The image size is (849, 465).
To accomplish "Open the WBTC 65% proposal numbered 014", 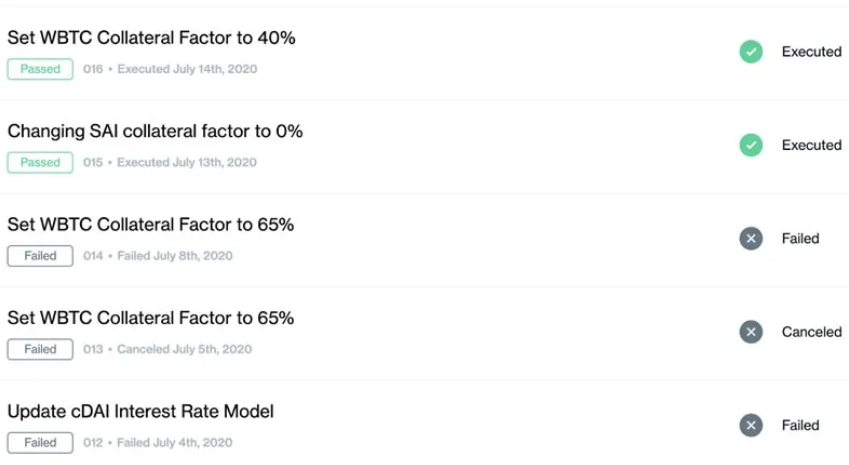I will click(151, 225).
